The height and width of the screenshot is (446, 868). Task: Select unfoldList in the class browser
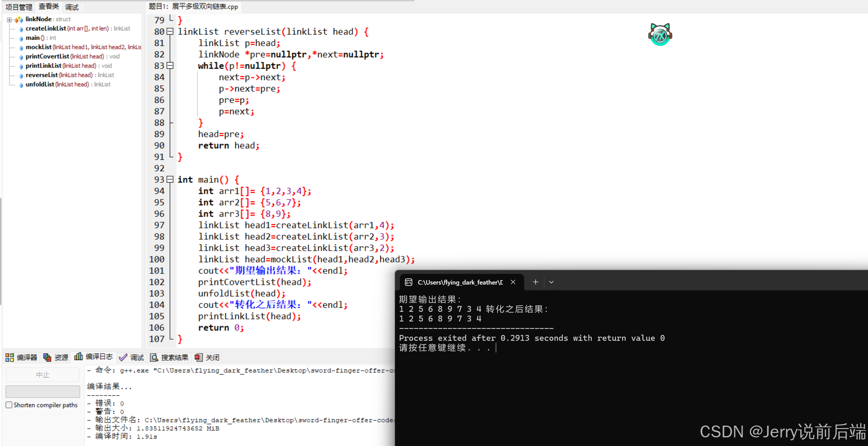point(40,85)
